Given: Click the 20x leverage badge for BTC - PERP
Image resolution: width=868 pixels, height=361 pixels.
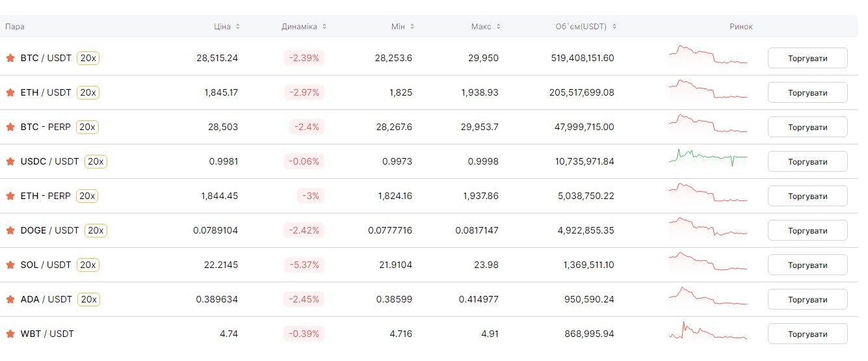Looking at the screenshot, I should [87, 127].
